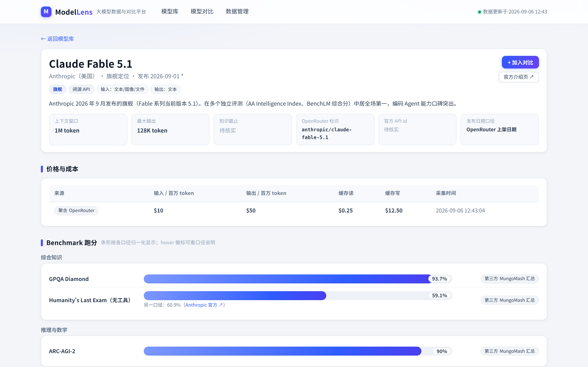The height and width of the screenshot is (367, 588).
Task: Open the 模型对比 nav menu
Action: point(202,11)
